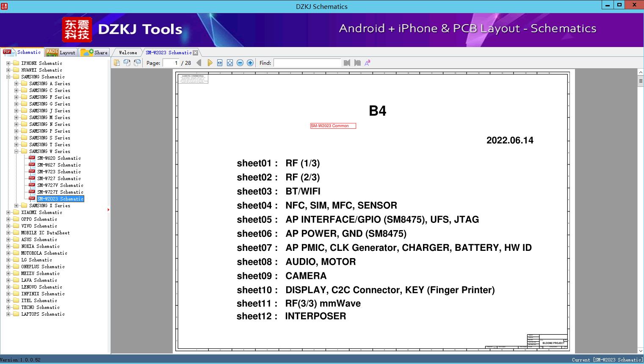
Task: Select LENOVO Schematic folder
Action: click(41, 287)
